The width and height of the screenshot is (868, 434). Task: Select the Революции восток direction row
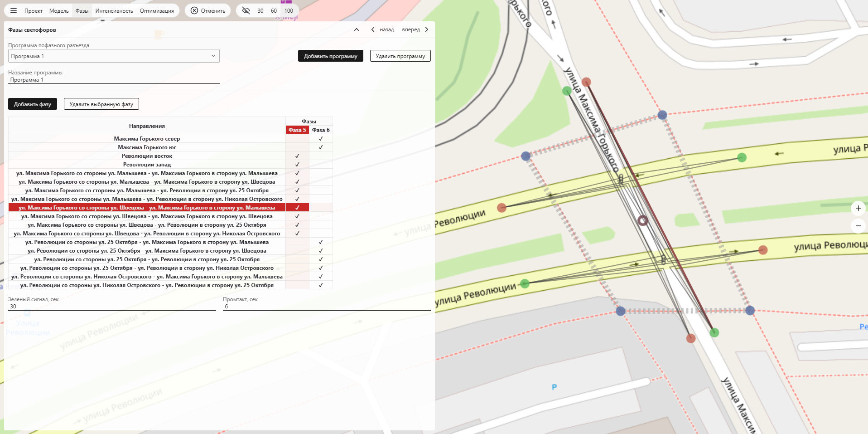point(147,156)
